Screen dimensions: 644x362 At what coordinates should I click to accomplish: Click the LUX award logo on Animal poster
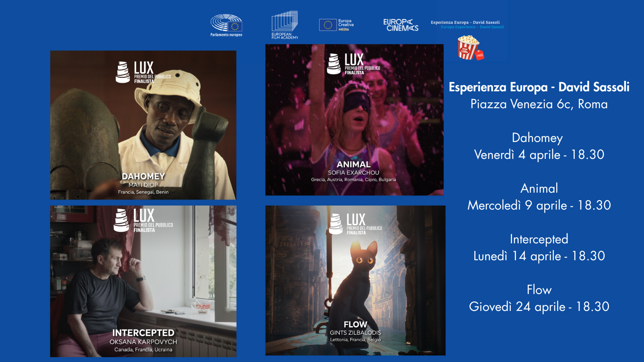tap(353, 64)
